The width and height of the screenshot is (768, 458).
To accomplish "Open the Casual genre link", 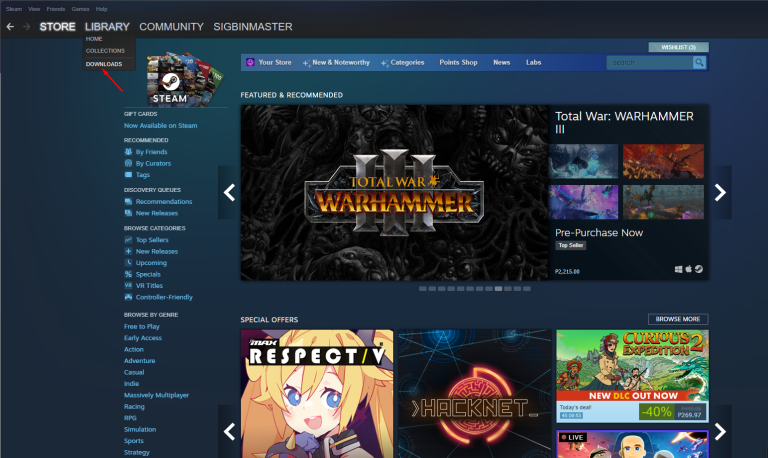I will coord(134,372).
